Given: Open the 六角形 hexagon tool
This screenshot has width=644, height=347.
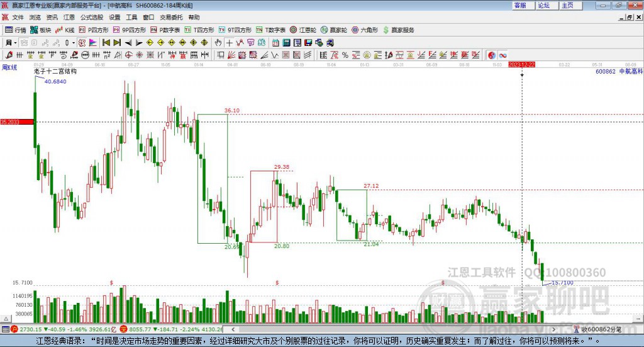Looking at the screenshot, I should [x=365, y=30].
